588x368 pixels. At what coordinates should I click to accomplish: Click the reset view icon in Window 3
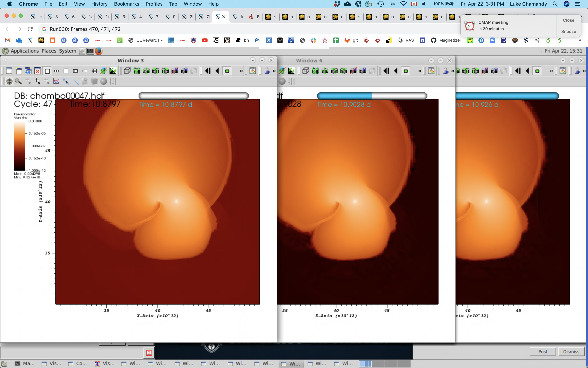pos(137,71)
